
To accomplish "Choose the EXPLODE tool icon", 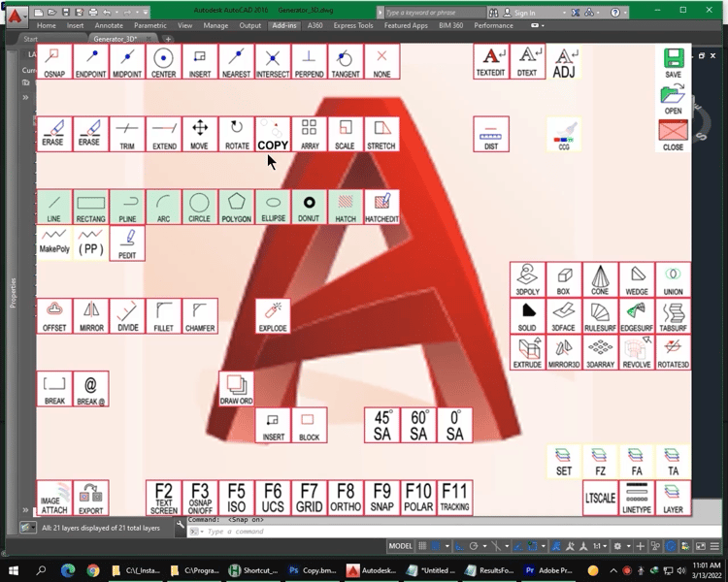I will click(273, 316).
